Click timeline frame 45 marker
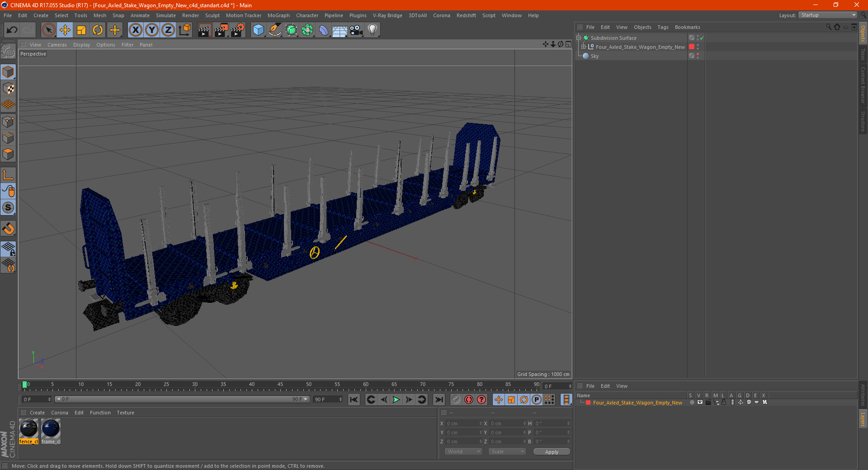The width and height of the screenshot is (868, 470). pos(280,385)
